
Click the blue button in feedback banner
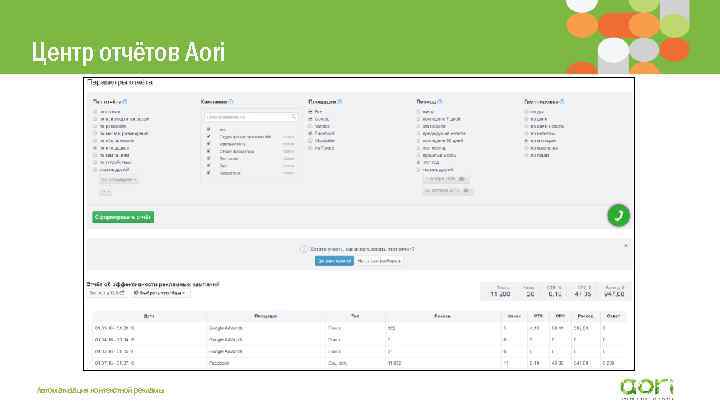click(x=334, y=261)
